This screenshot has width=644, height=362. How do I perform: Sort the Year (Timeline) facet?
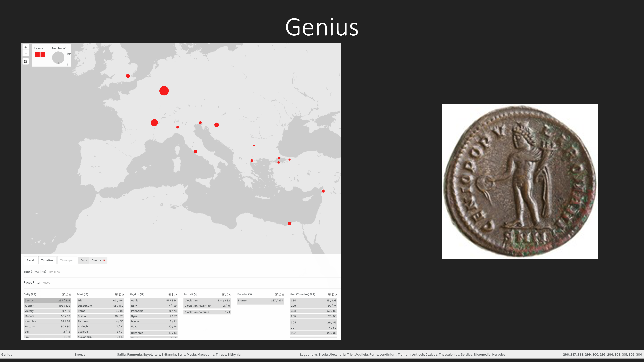(x=333, y=294)
